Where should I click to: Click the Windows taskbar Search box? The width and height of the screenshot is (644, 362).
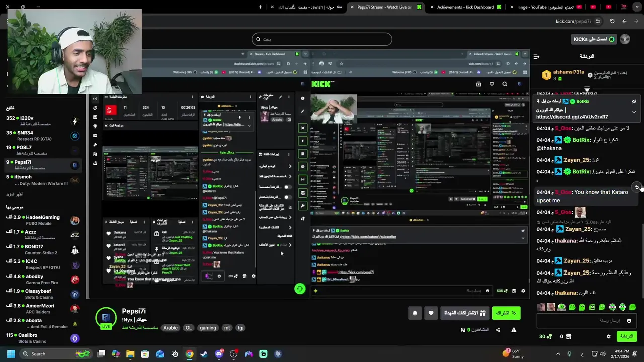(56, 354)
